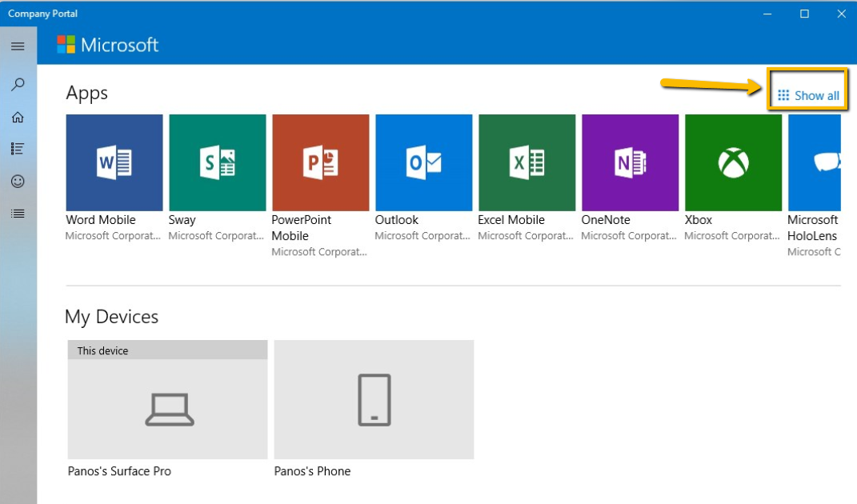Open the Microsoft HoloLens app tile
Image resolution: width=857 pixels, height=504 pixels.
(x=815, y=162)
